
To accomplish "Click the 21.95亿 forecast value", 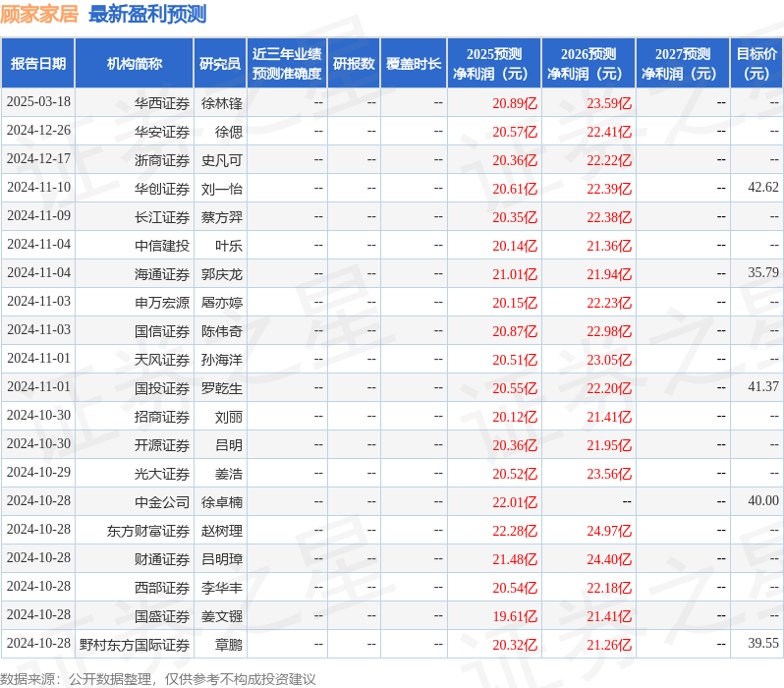I will 609,446.
